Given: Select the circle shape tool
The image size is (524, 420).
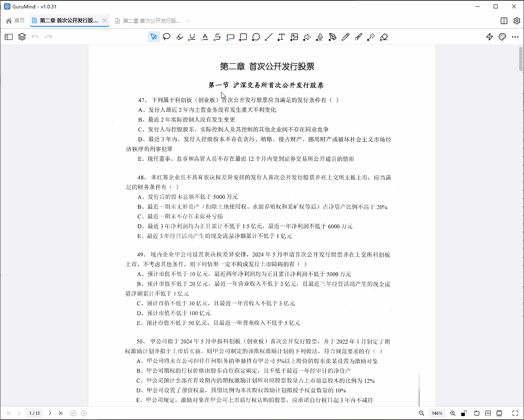Looking at the screenshot, I should [256, 37].
